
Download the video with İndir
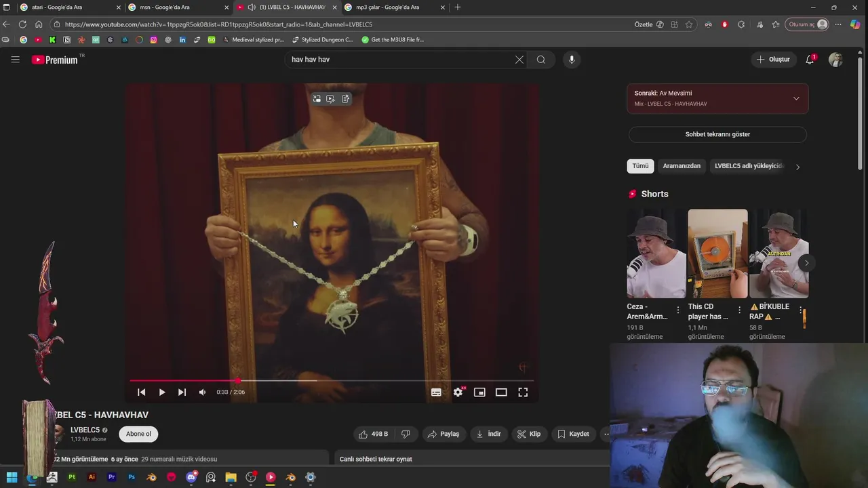(488, 434)
